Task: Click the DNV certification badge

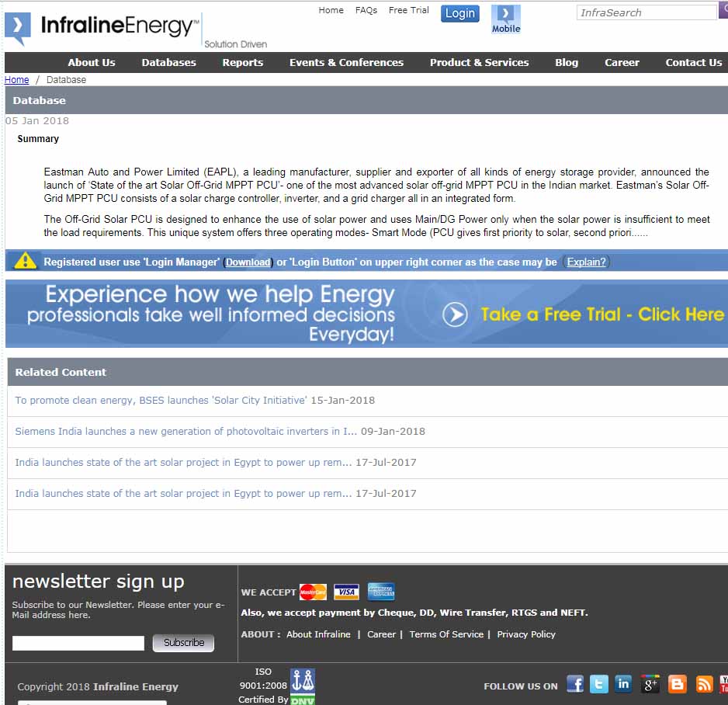Action: (303, 686)
